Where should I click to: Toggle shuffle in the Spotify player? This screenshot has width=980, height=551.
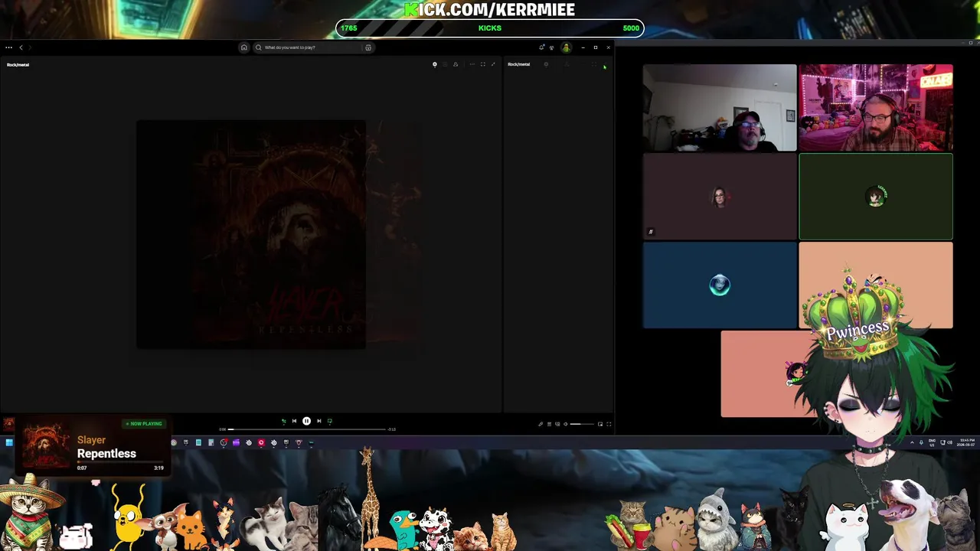(x=283, y=421)
